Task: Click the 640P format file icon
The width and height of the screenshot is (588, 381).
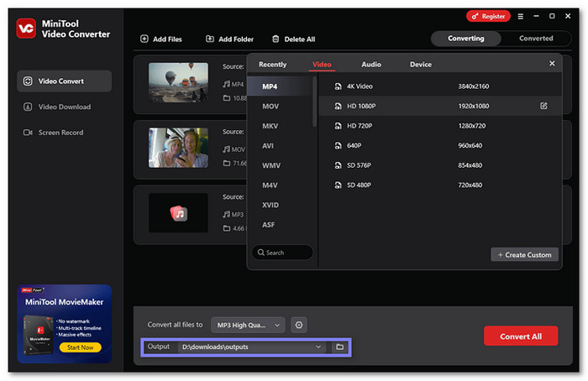Action: (338, 145)
